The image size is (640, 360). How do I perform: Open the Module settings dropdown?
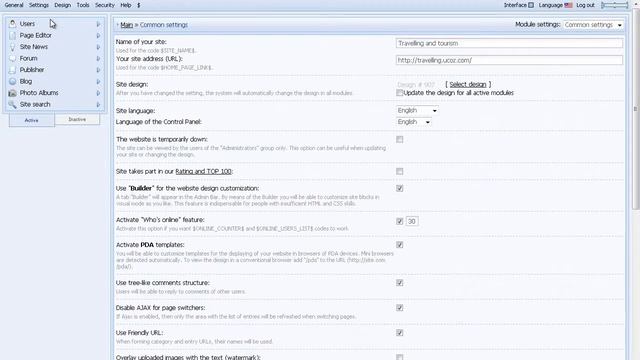point(593,25)
